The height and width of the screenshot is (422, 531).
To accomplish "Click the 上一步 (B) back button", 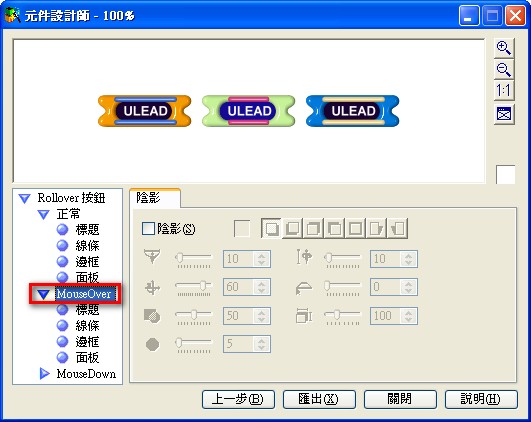I will pos(238,399).
